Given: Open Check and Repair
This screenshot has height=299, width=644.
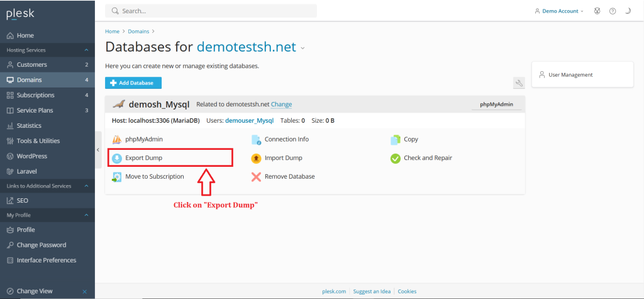Looking at the screenshot, I should (x=428, y=158).
